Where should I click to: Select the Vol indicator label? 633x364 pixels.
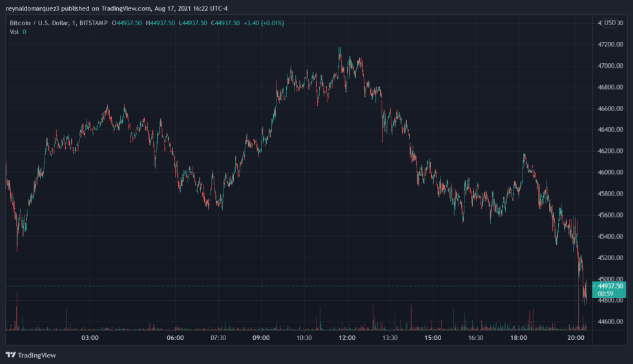point(14,32)
